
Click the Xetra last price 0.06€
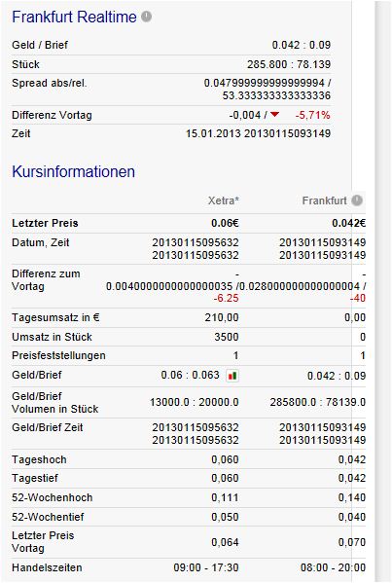point(225,223)
